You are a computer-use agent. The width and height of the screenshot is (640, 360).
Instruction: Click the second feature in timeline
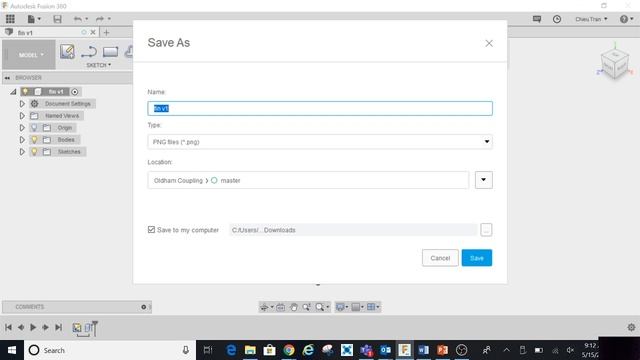[88, 327]
